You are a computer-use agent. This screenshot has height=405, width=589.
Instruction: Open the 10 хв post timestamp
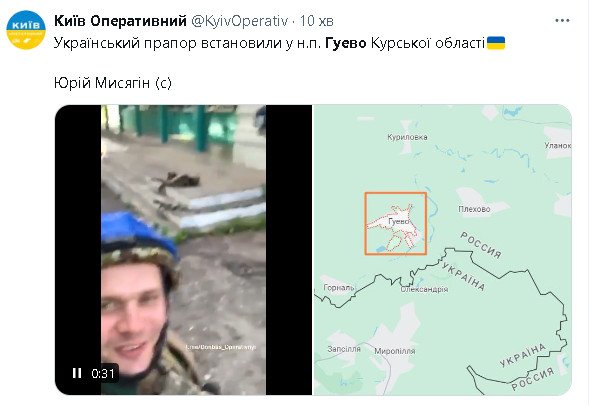(316, 21)
